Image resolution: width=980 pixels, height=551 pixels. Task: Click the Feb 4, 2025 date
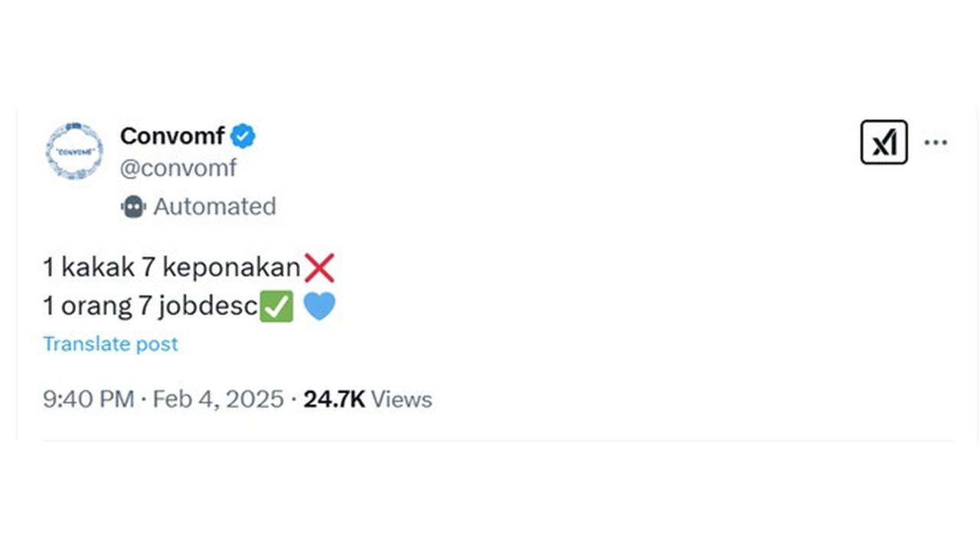coord(218,399)
